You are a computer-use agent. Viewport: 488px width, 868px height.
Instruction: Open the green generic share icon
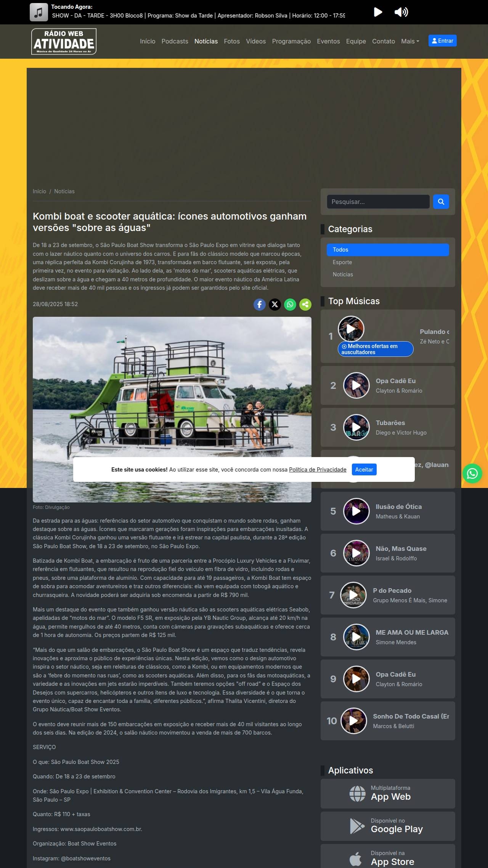click(305, 304)
